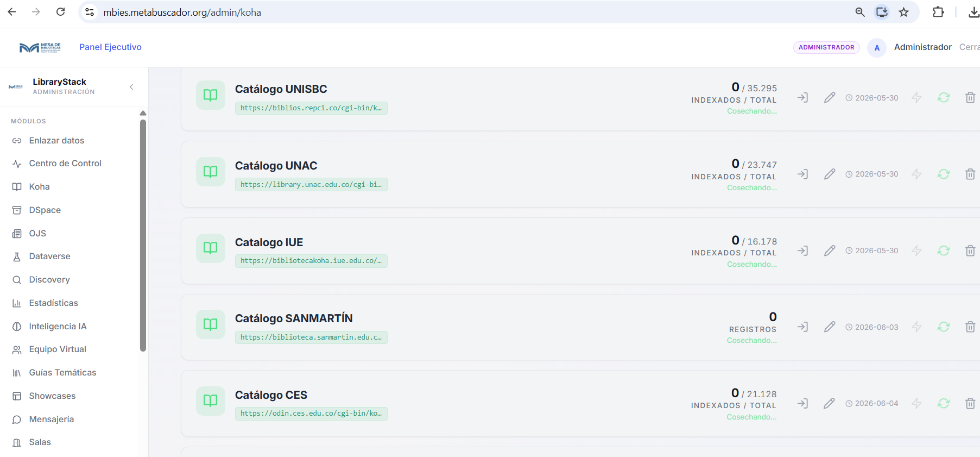Refresh harvest for Catálogo CES

click(944, 404)
